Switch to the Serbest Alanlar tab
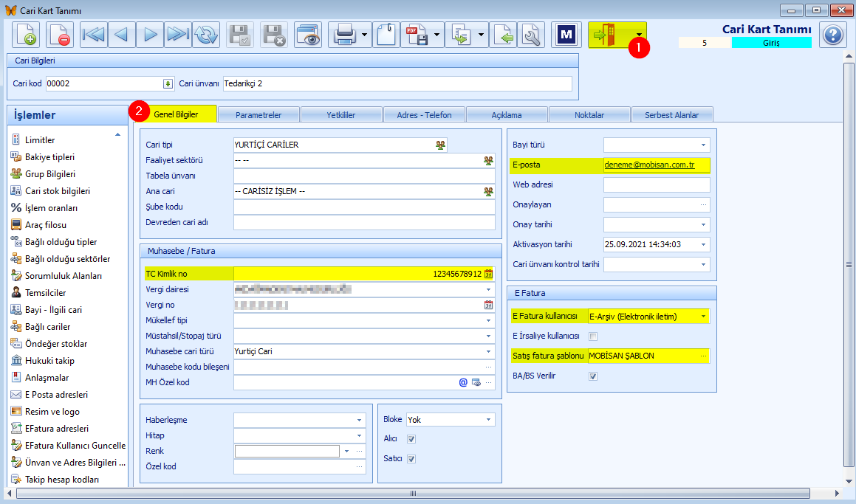 (672, 114)
